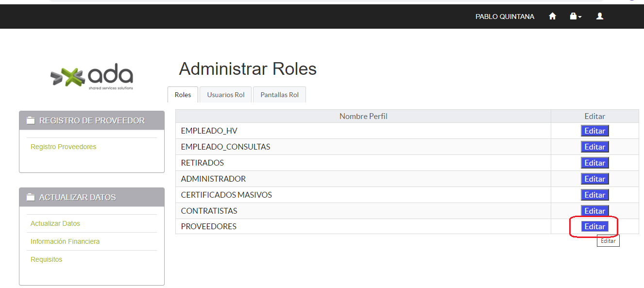Image resolution: width=644 pixels, height=288 pixels.
Task: Edit the CERTIFICADOS MASIVOS role
Action: tap(594, 195)
